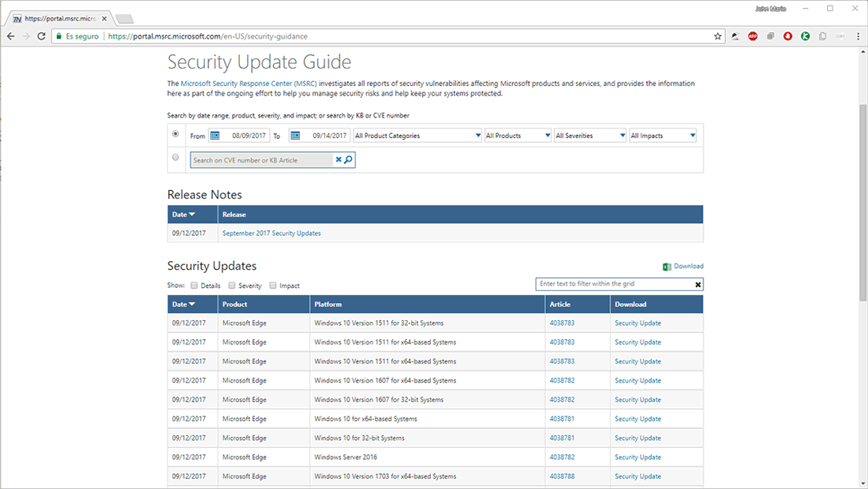Reload the current page
Screen dimensions: 868x489
(41, 36)
